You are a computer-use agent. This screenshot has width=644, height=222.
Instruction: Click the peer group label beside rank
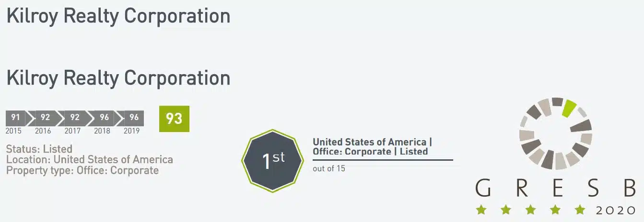[373, 146]
